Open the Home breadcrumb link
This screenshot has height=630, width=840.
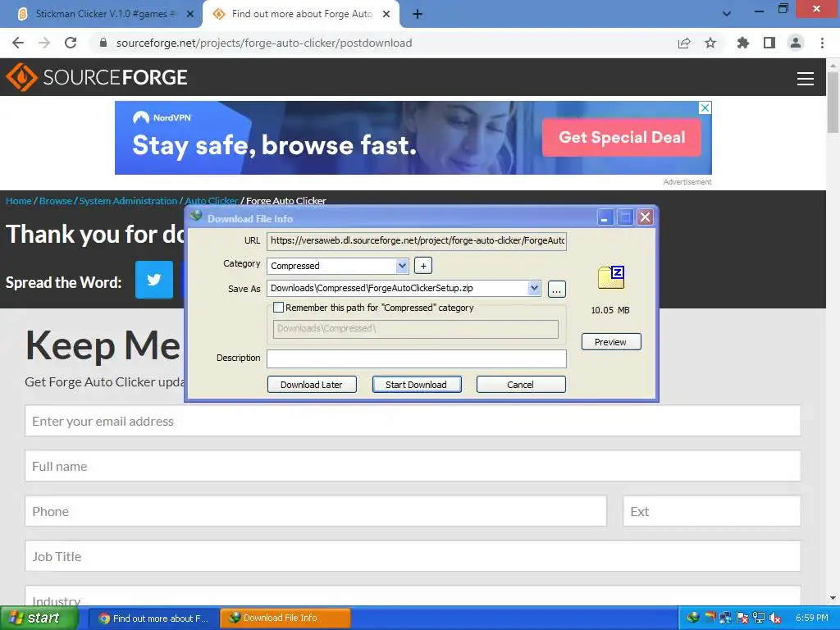(19, 201)
